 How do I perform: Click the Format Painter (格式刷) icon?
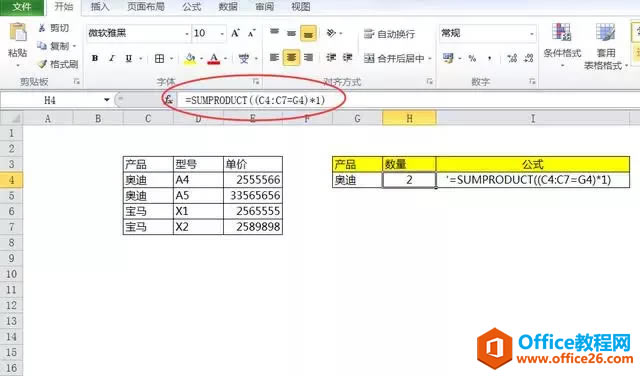tap(42, 64)
